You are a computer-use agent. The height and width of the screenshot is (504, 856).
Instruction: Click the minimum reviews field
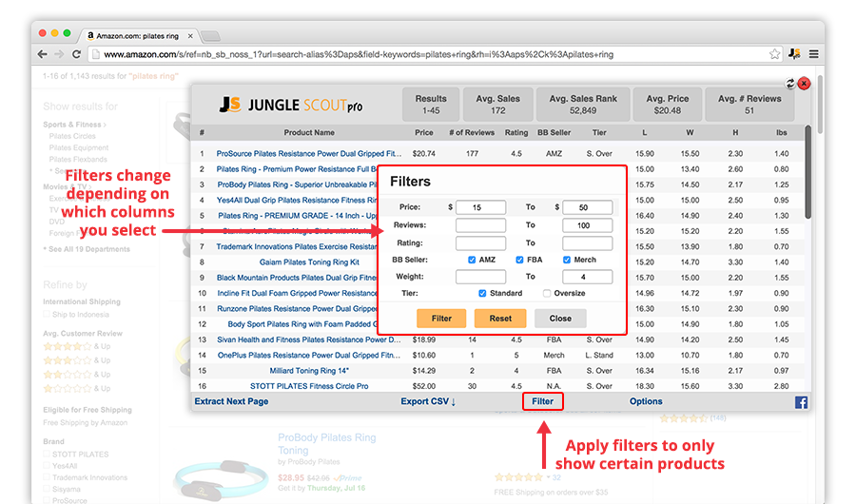point(480,225)
